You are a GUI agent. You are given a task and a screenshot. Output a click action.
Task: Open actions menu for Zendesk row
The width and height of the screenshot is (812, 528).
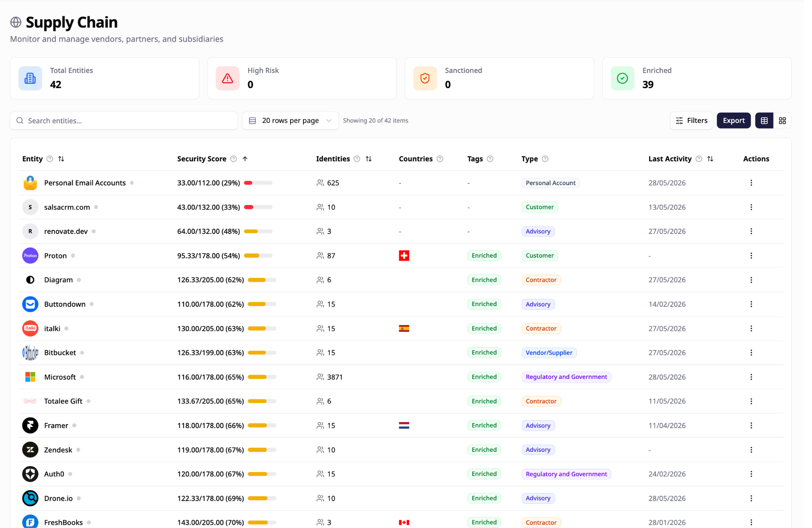click(x=751, y=450)
